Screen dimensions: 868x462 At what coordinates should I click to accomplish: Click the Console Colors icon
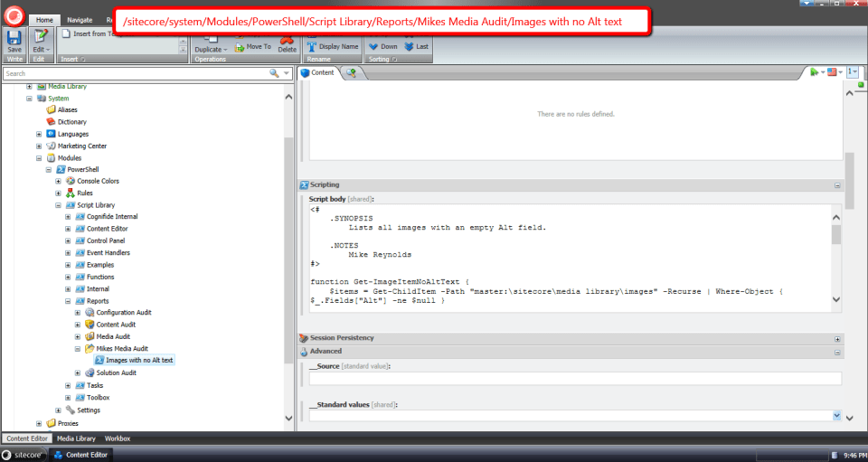tap(71, 181)
